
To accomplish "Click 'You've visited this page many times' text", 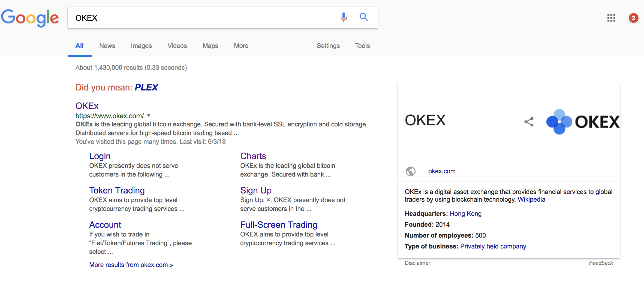I will tap(127, 142).
